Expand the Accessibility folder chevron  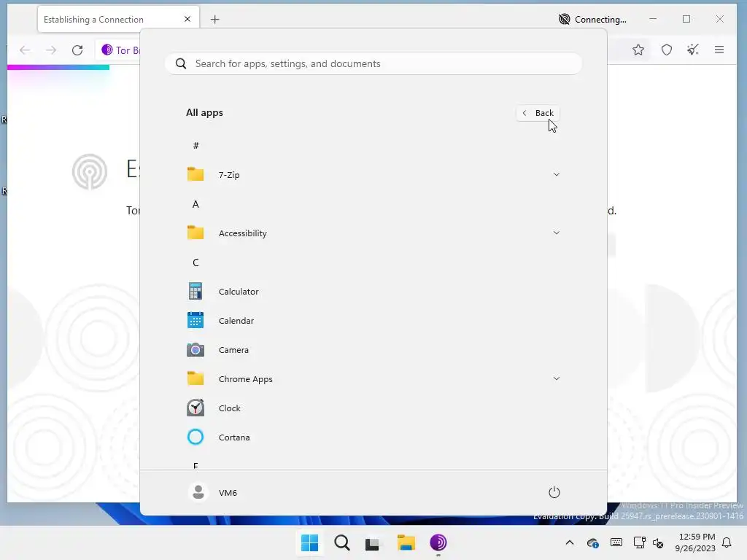[x=557, y=233]
